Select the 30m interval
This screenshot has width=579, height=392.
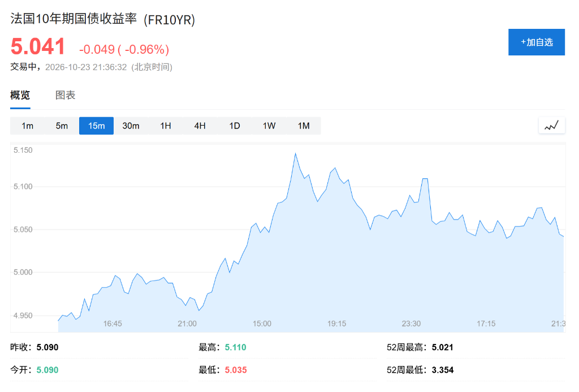coord(131,126)
